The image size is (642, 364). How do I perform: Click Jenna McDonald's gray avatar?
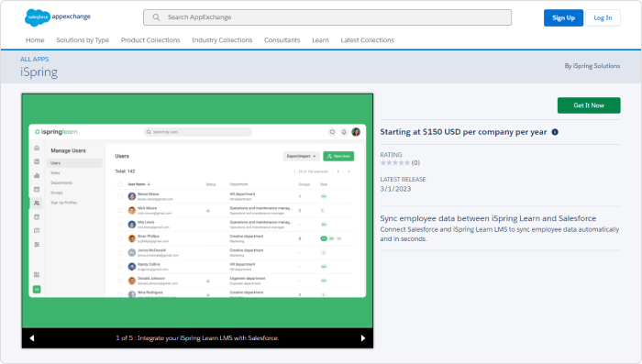132,253
